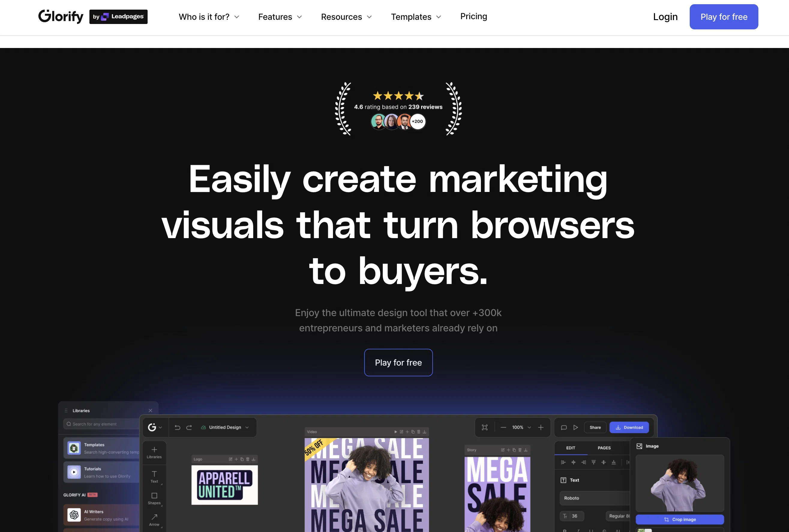Click the align top icon in the Edit panel
789x532 pixels.
[x=593, y=462]
